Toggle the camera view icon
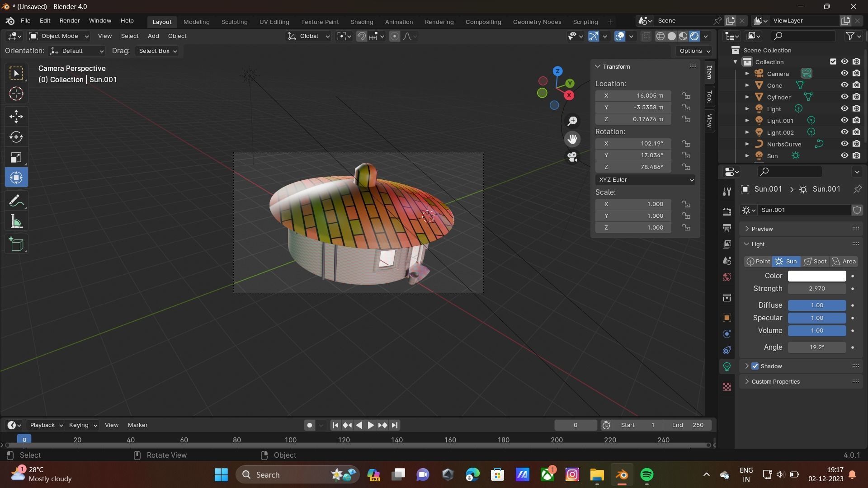The height and width of the screenshot is (488, 868). point(572,157)
